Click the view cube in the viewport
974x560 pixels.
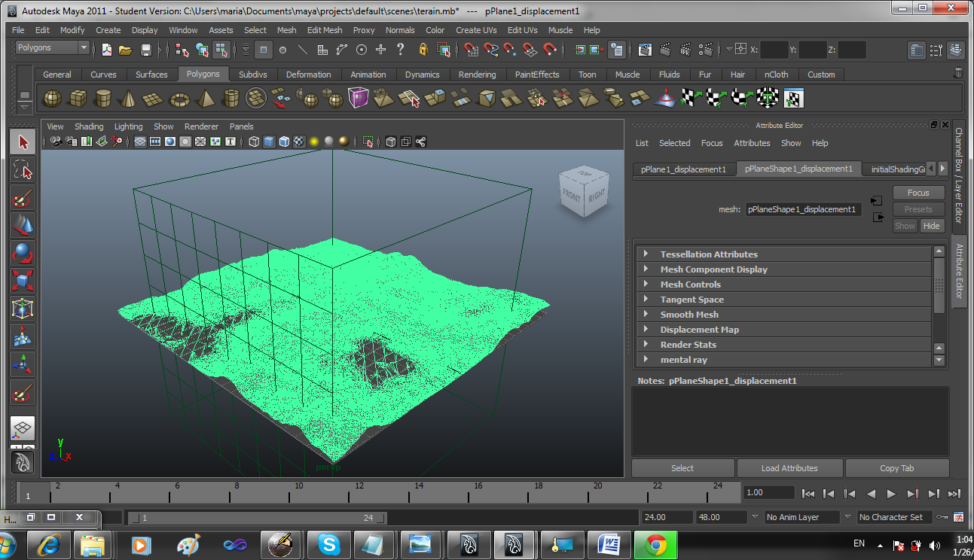coord(585,193)
